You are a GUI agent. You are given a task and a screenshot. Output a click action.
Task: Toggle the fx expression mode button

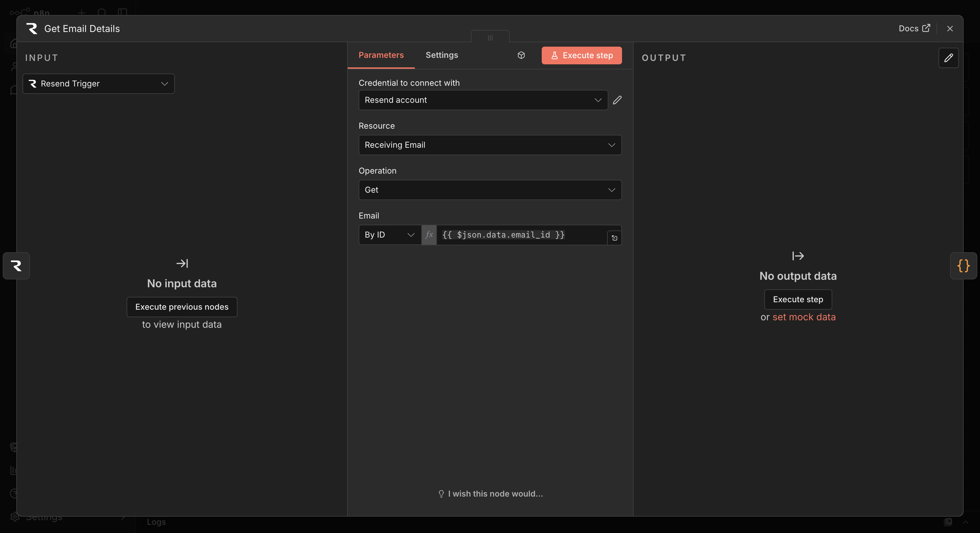click(x=429, y=235)
